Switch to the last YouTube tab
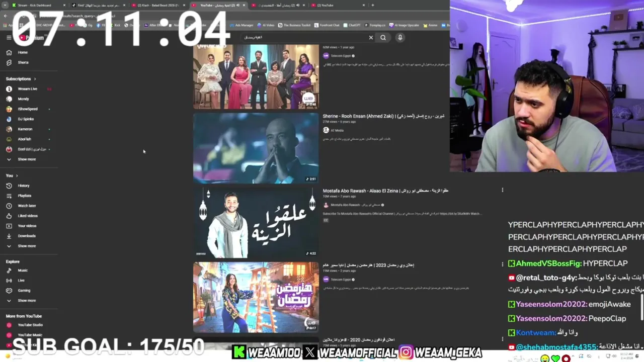This screenshot has width=644, height=362. [x=337, y=5]
